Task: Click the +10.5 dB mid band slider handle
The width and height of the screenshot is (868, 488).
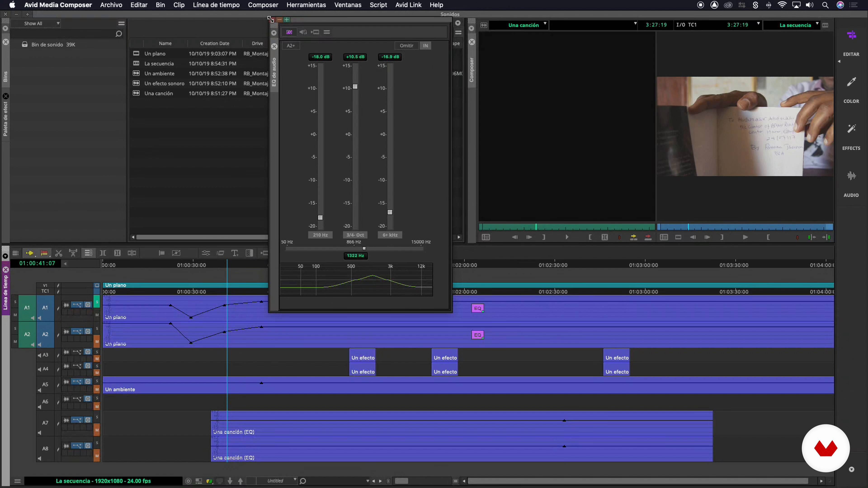Action: pyautogui.click(x=355, y=87)
